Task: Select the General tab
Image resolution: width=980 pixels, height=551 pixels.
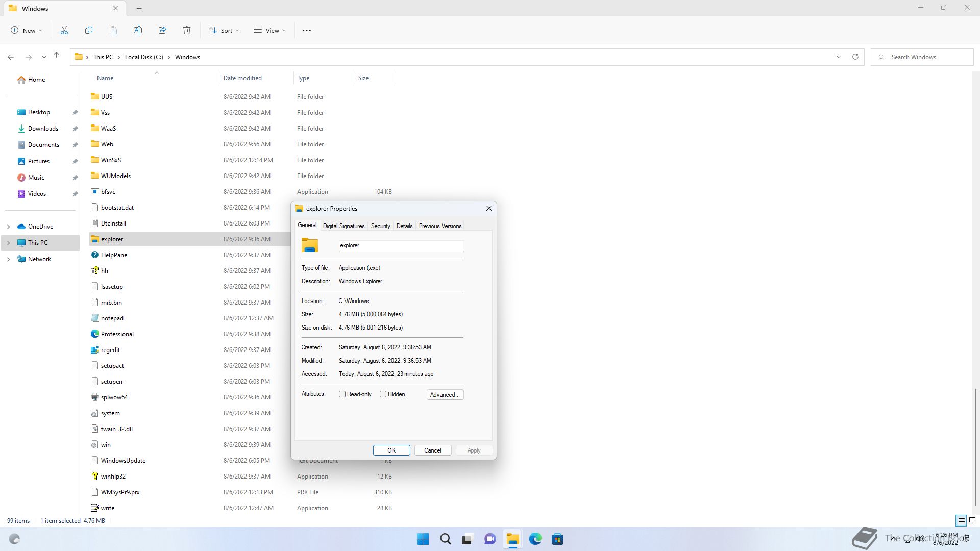Action: click(307, 225)
